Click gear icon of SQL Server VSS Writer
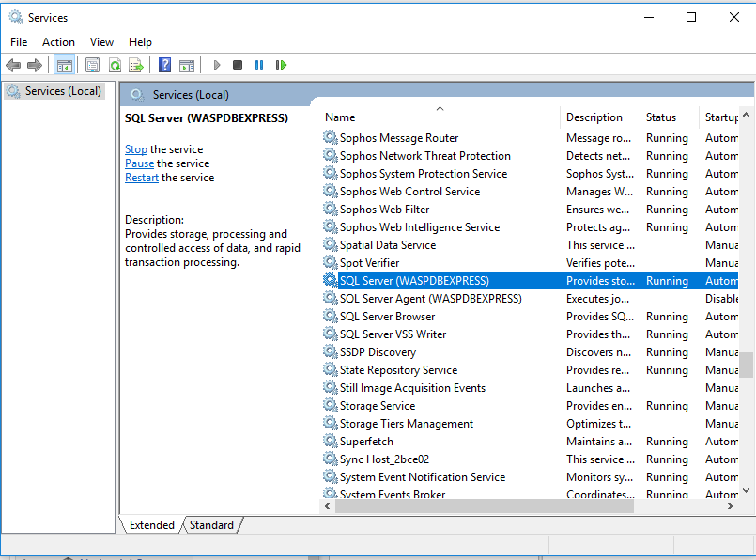Viewport: 756px width, 560px height. [331, 334]
